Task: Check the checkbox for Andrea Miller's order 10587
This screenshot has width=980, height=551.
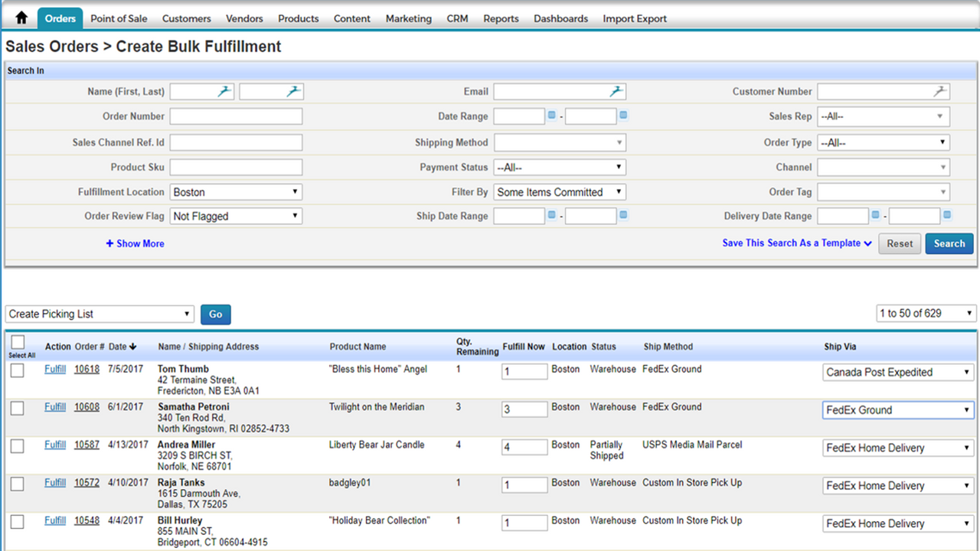Action: coord(17,445)
